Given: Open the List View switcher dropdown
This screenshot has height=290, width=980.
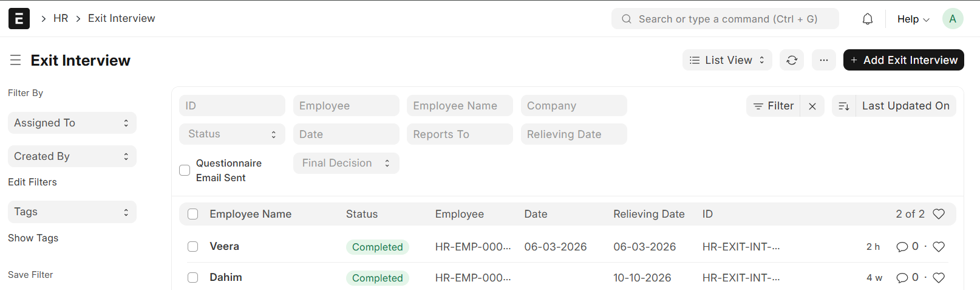Looking at the screenshot, I should 727,60.
